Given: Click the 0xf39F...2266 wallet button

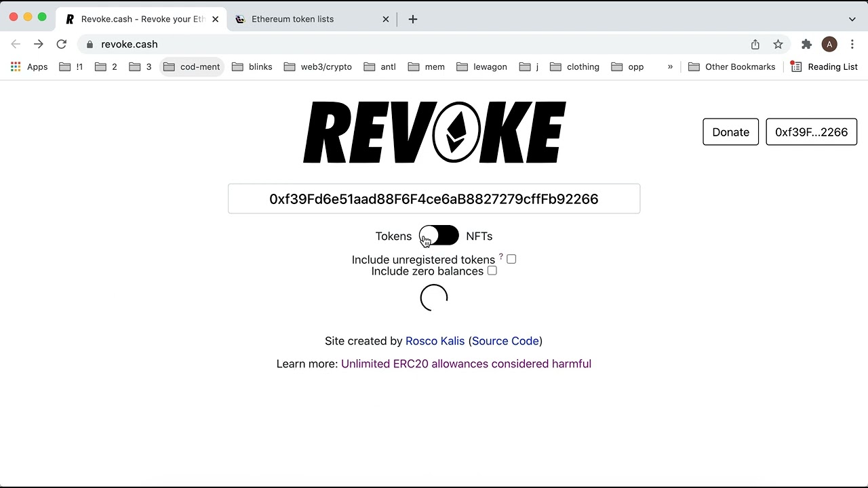Looking at the screenshot, I should tap(812, 132).
